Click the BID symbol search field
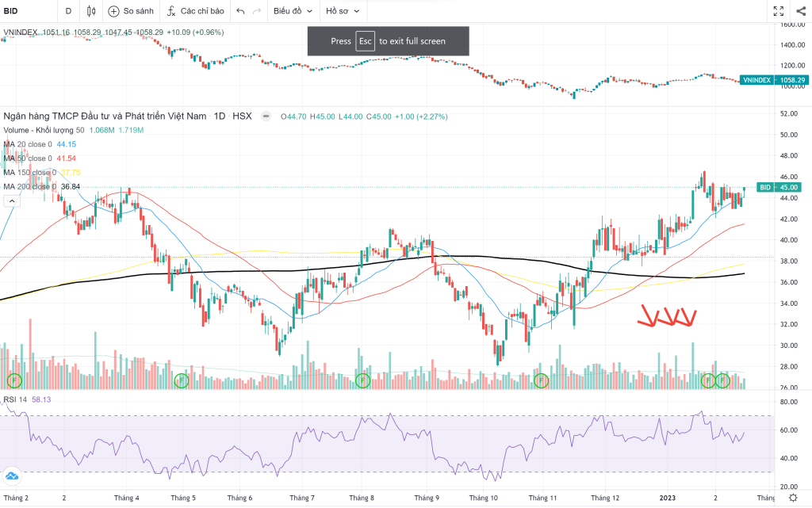Image resolution: width=812 pixels, height=508 pixels. 24,11
